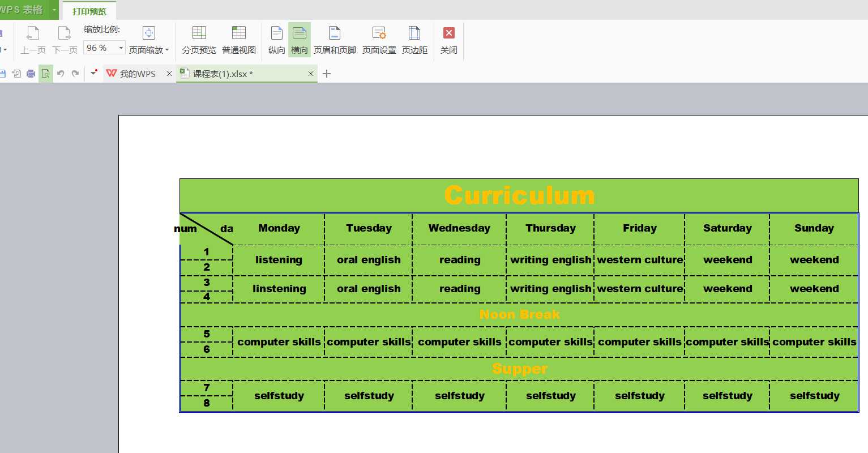Close the 课程表(1).xlsx tab

(311, 74)
